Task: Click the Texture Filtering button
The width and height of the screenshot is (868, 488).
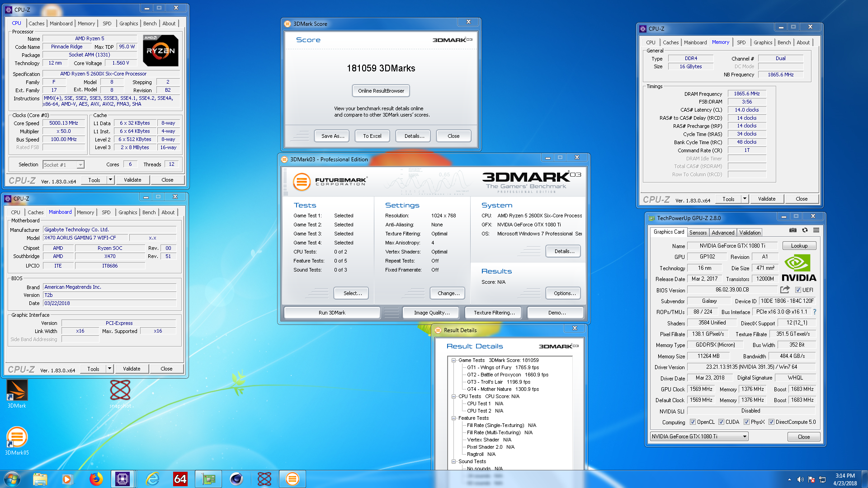Action: click(494, 313)
